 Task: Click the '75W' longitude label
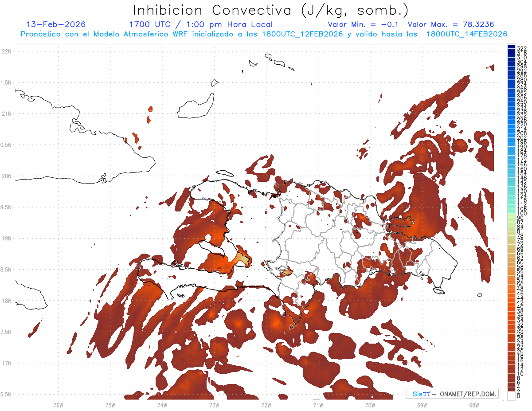[x=110, y=405]
